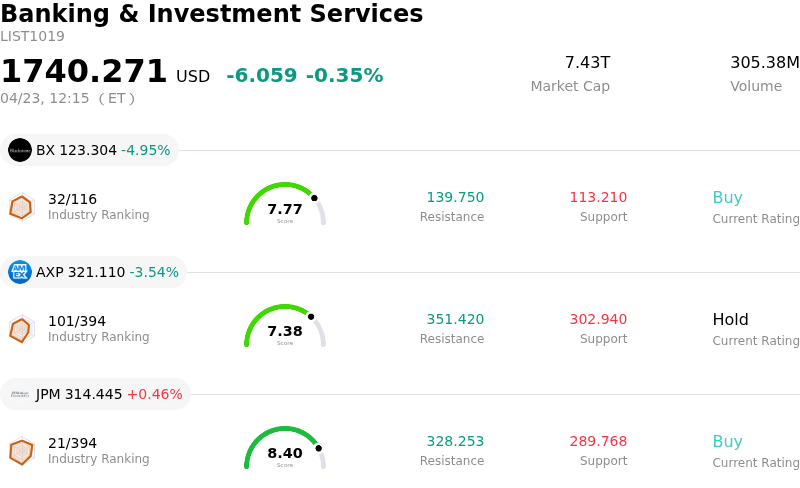The width and height of the screenshot is (800, 488).
Task: Click the 7.43T Market Cap figure
Action: (x=587, y=63)
